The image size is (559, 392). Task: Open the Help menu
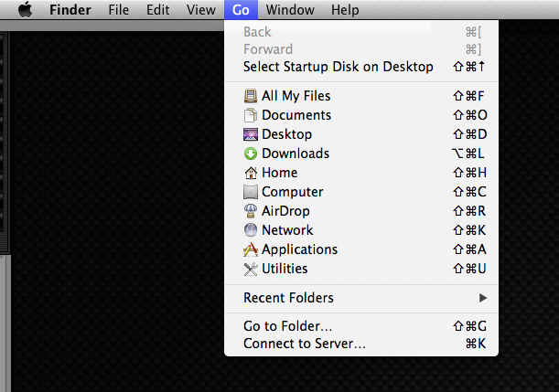point(345,10)
